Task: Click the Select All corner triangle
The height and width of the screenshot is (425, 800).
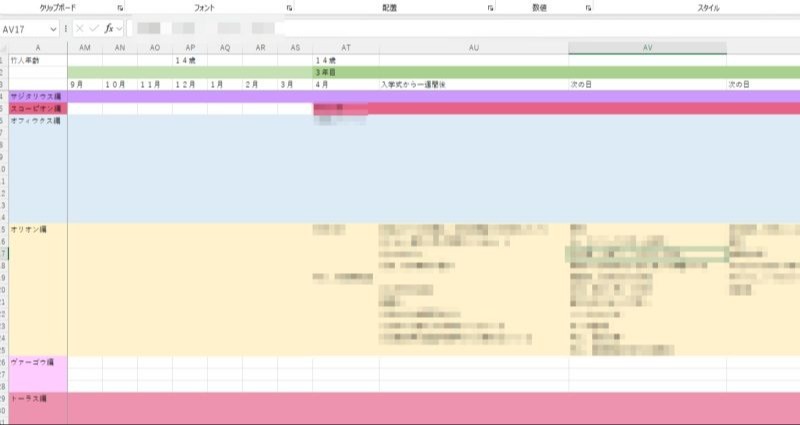Action: [x=4, y=48]
